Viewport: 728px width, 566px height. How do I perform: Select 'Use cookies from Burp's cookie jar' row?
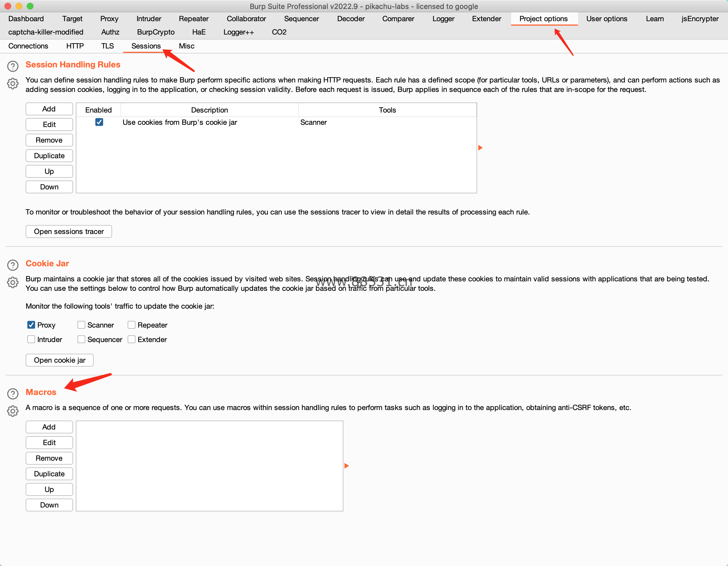(276, 122)
